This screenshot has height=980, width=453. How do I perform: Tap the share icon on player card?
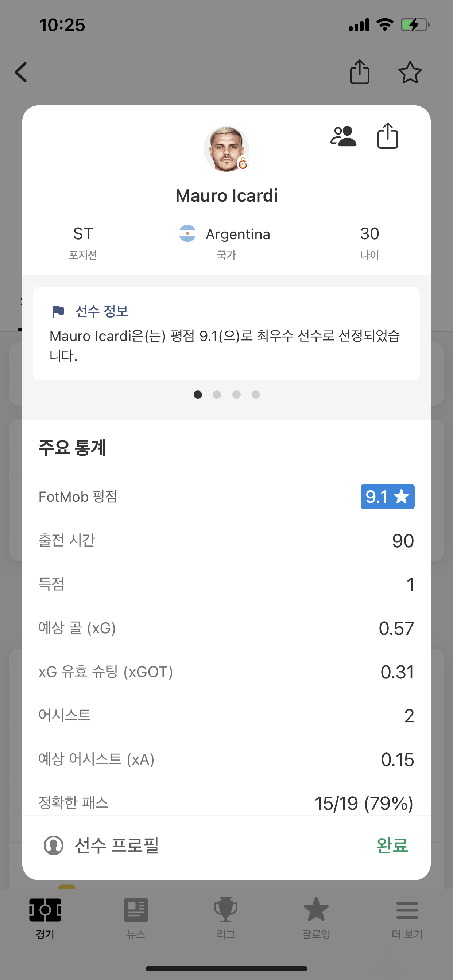coord(387,136)
